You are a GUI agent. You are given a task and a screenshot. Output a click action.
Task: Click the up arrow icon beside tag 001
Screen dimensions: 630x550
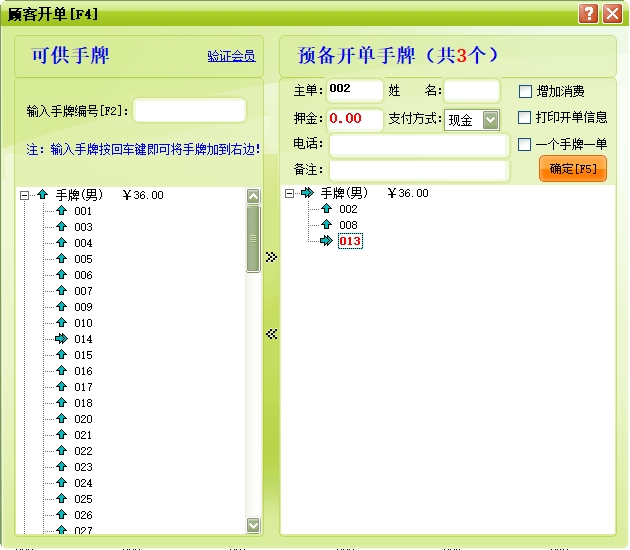61,211
